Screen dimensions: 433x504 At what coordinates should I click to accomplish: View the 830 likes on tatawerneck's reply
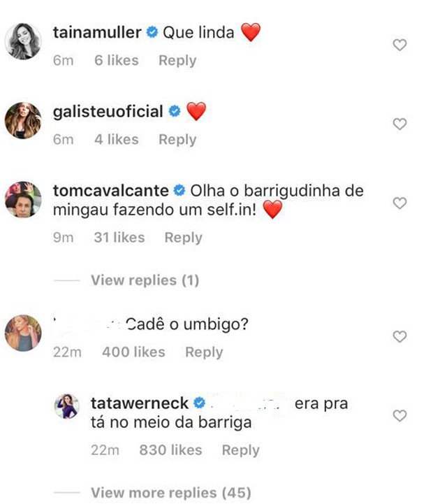pos(170,451)
